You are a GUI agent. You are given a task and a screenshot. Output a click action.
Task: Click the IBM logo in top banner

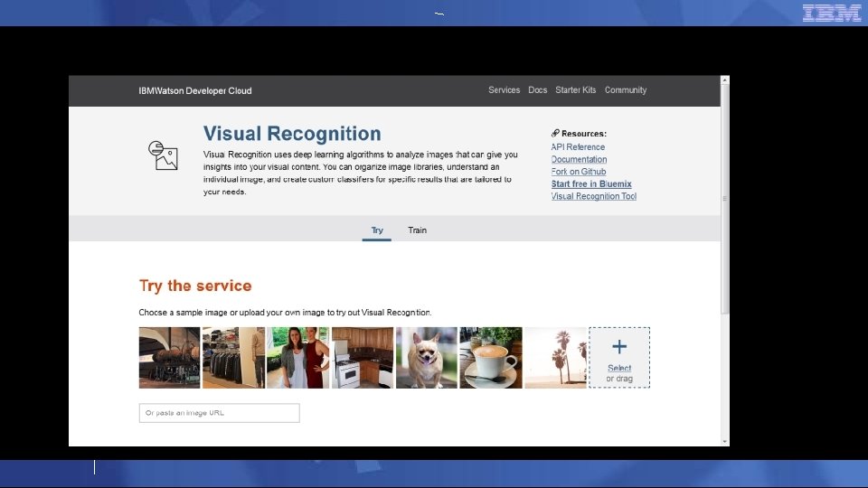(x=832, y=13)
